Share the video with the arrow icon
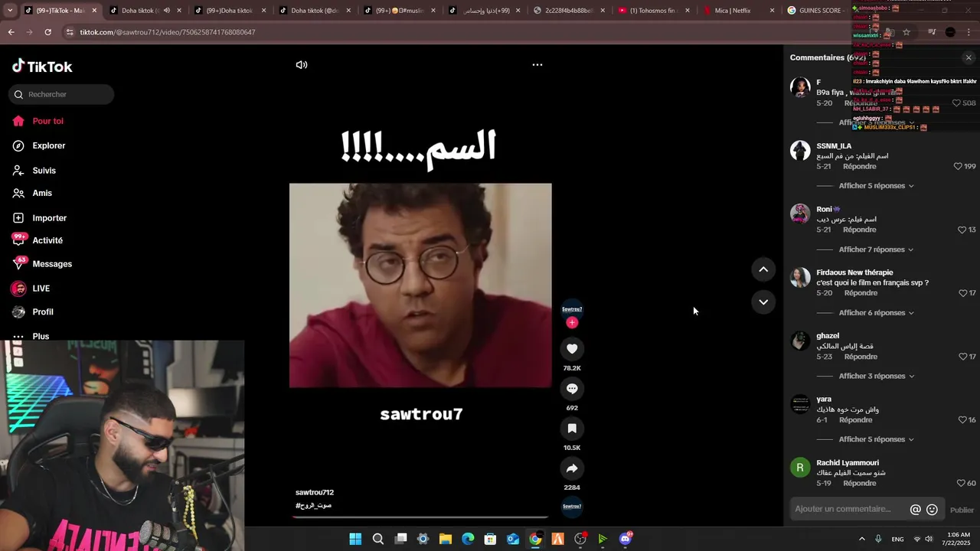This screenshot has height=551, width=980. click(572, 468)
